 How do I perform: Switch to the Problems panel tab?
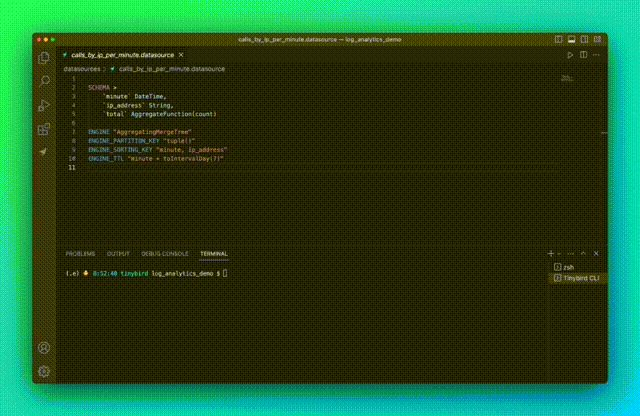(80, 254)
